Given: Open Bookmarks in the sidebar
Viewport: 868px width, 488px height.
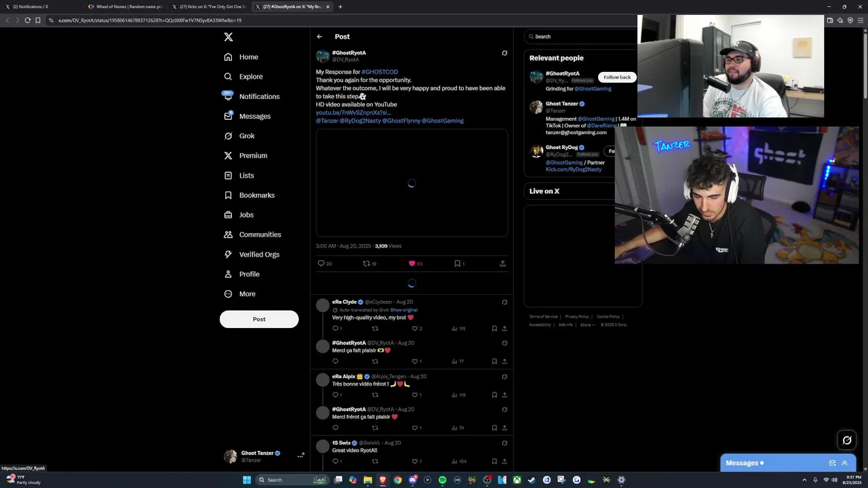Looking at the screenshot, I should tap(250, 195).
